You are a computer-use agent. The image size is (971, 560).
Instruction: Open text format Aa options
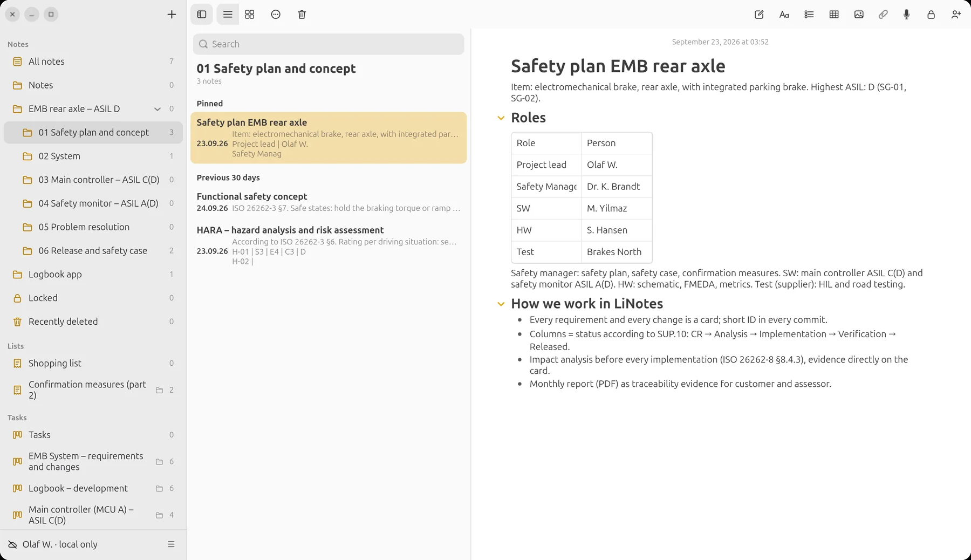784,15
